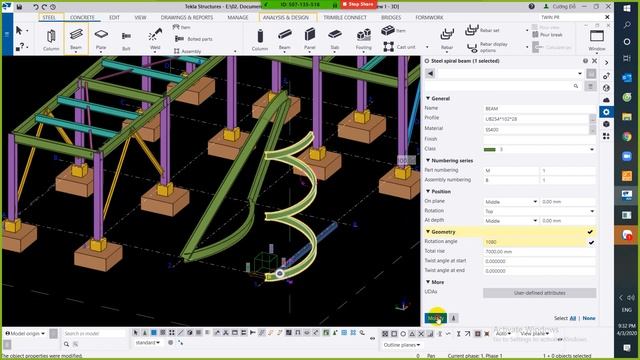Click the Select None link
640x360 pixels.
click(x=589, y=318)
